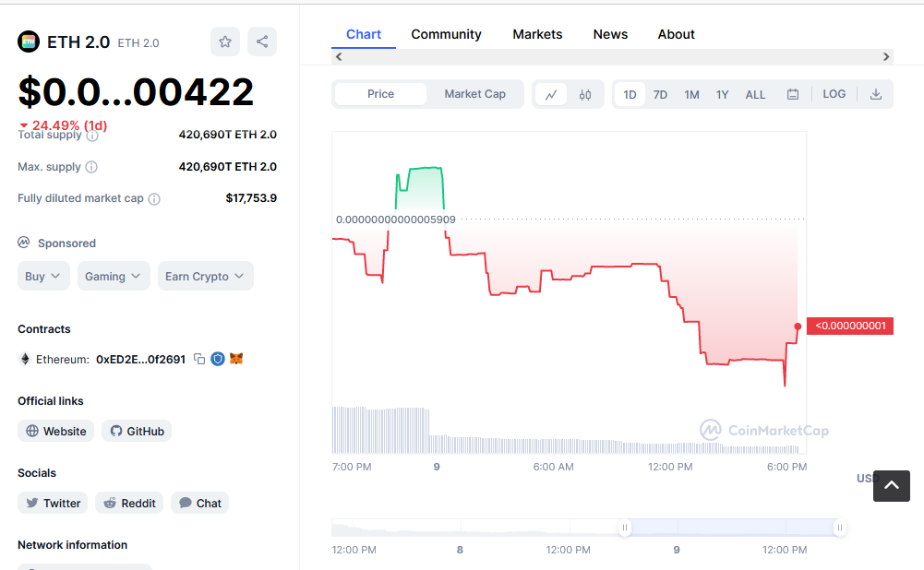Click the $17,753.9 market cap value

tap(251, 198)
